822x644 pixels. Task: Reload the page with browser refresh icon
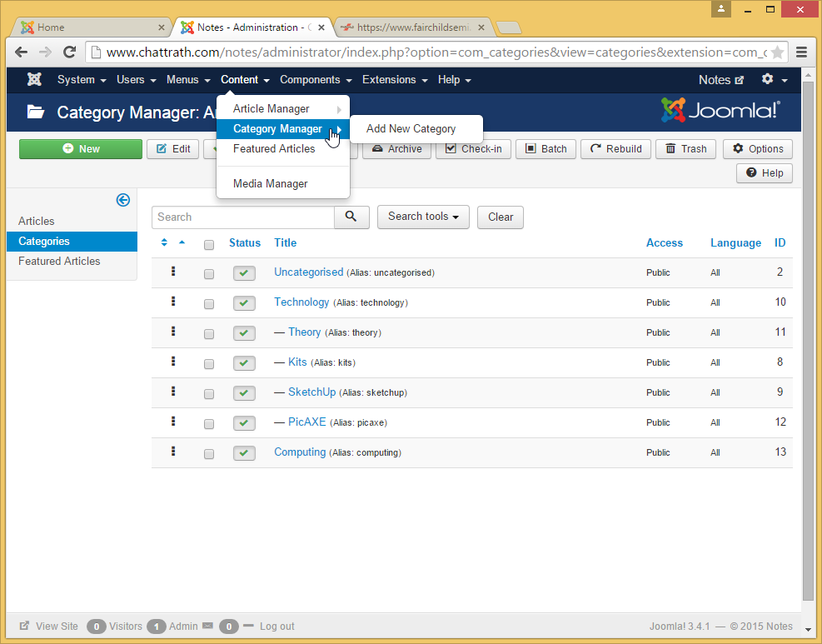pos(70,52)
